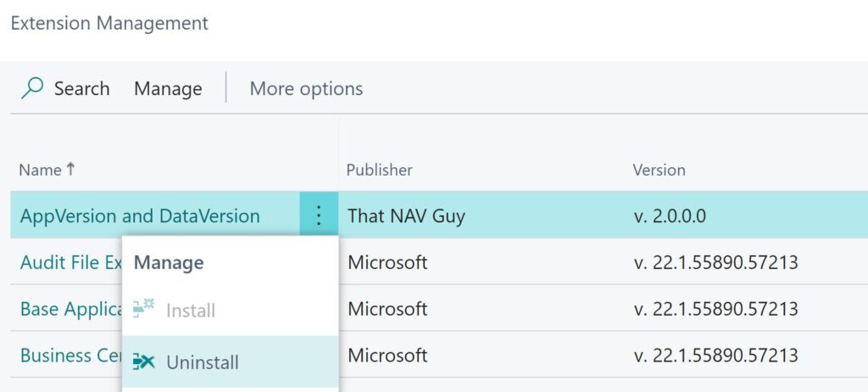Select the v. 2.0.0.0 version cell
Image resolution: width=868 pixels, height=392 pixels.
670,216
